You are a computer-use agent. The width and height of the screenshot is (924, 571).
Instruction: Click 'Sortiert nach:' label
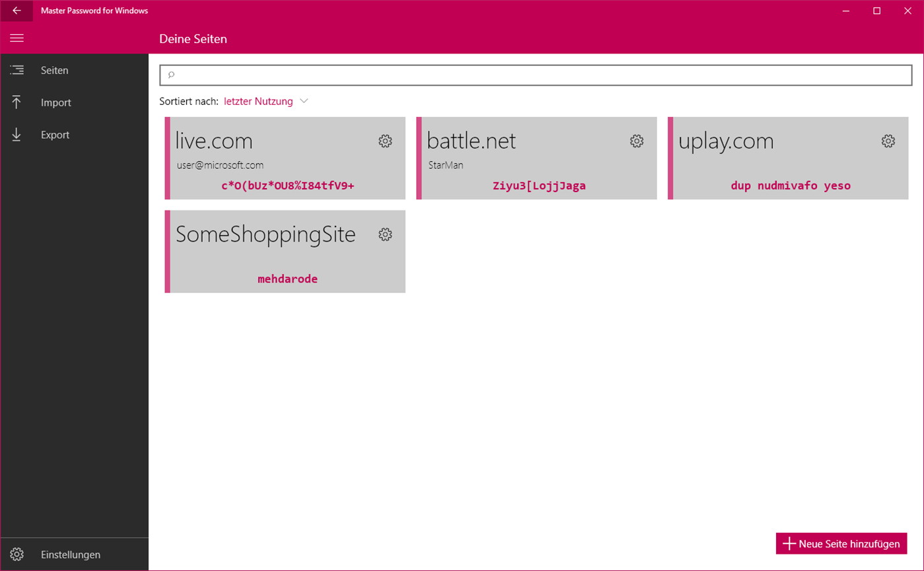[x=189, y=101]
